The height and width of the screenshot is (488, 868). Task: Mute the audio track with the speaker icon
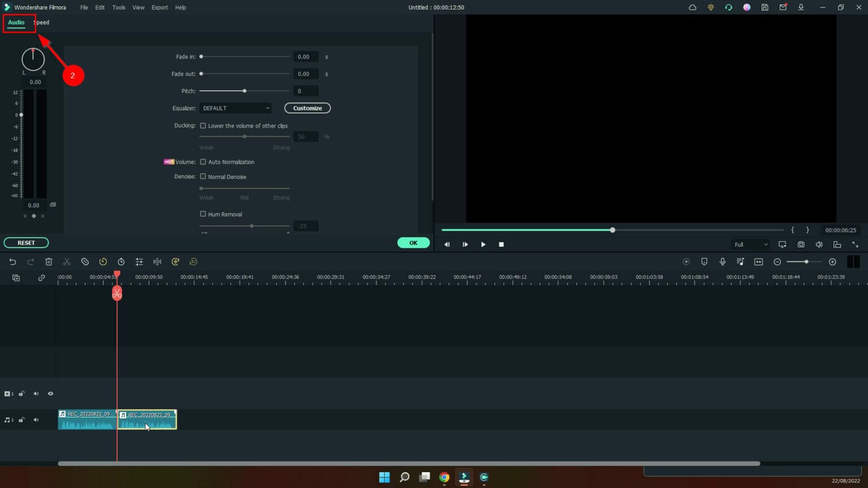[x=36, y=420]
